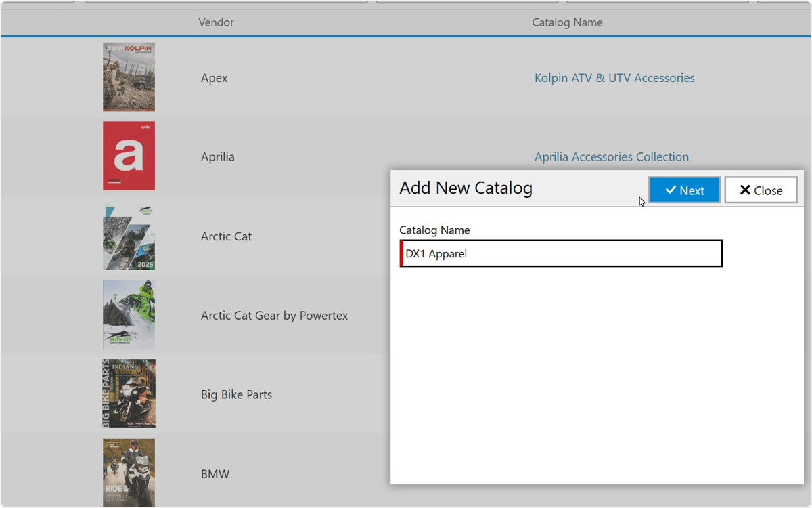Open Kolpin ATV & UTV Accessories link
Viewport: 812px width, 508px height.
[614, 78]
